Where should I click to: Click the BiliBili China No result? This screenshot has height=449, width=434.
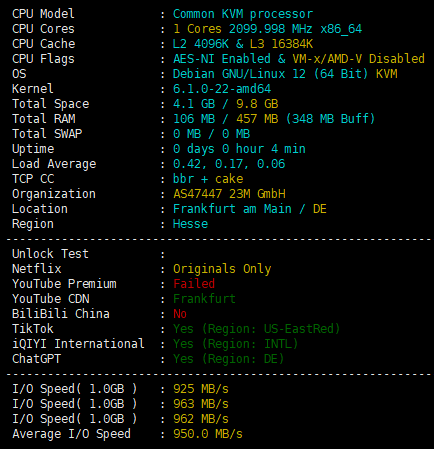(180, 314)
